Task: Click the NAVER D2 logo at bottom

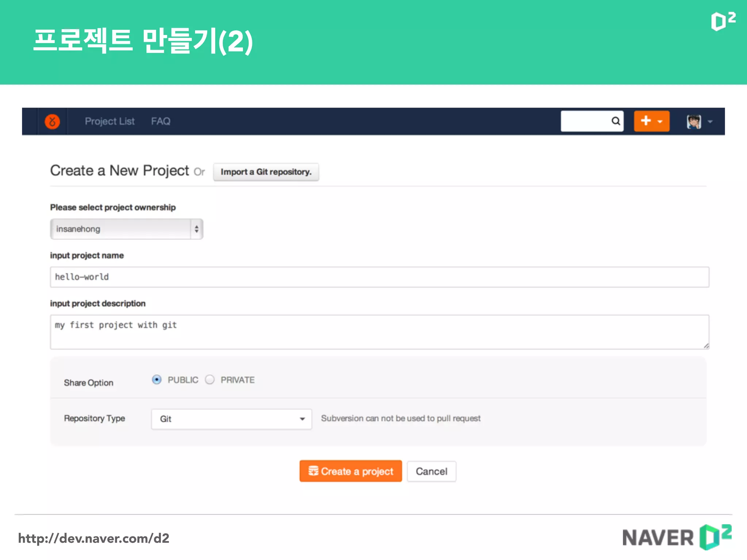Action: tap(677, 537)
